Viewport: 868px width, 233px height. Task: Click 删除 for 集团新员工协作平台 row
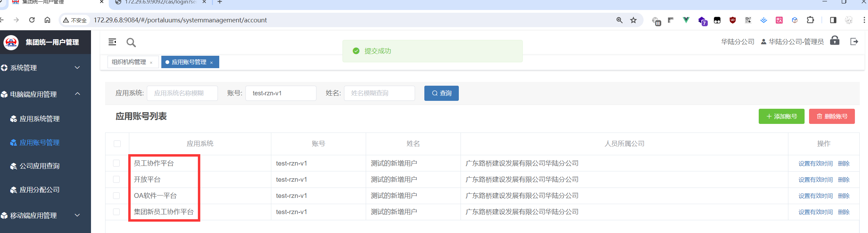844,212
